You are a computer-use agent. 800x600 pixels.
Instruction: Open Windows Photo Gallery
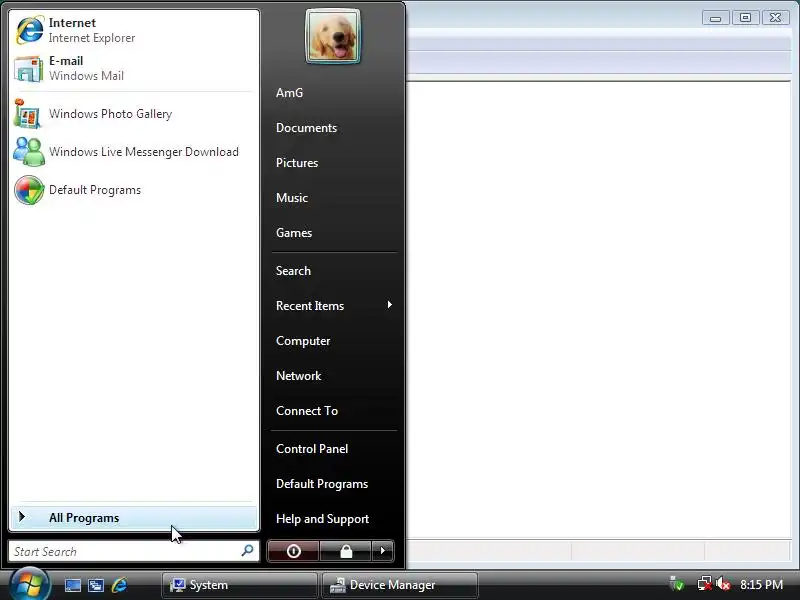(134, 114)
